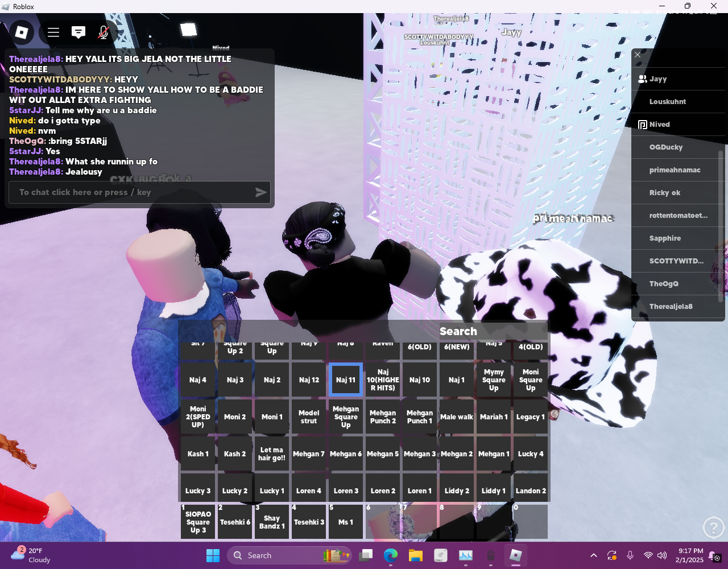Select Moni 2(SPED UP) emote

click(x=198, y=417)
